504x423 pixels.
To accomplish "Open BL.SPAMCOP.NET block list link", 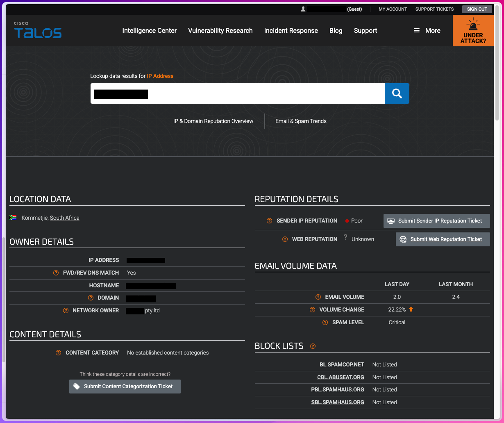I will pos(342,364).
